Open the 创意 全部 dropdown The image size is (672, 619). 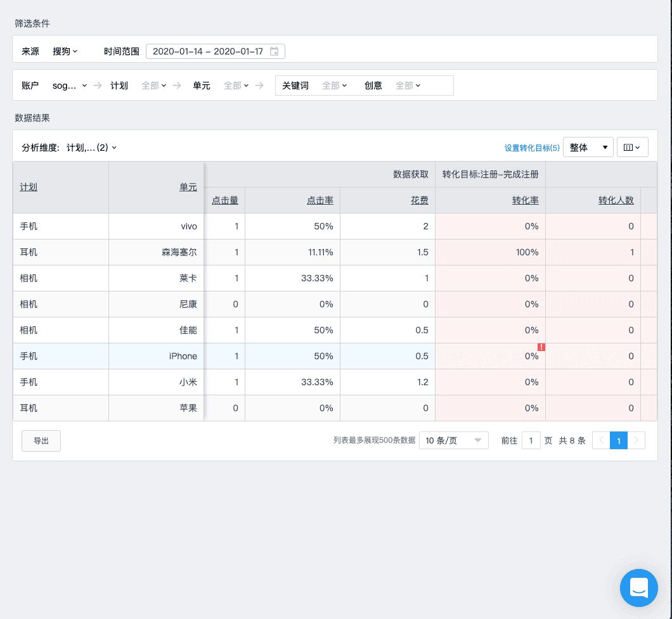[x=408, y=86]
